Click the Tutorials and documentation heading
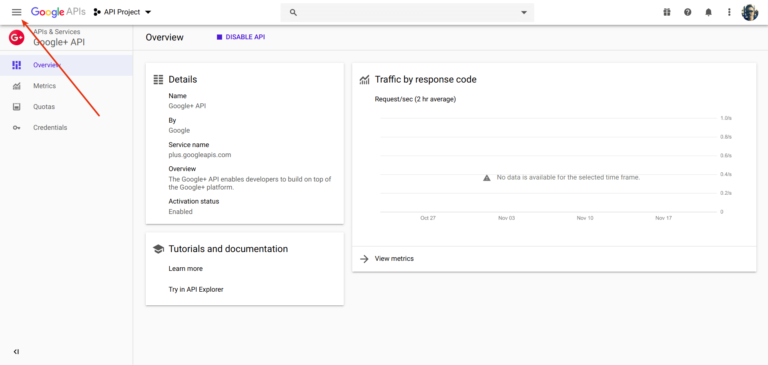Screen dimensions: 768x365 point(228,249)
